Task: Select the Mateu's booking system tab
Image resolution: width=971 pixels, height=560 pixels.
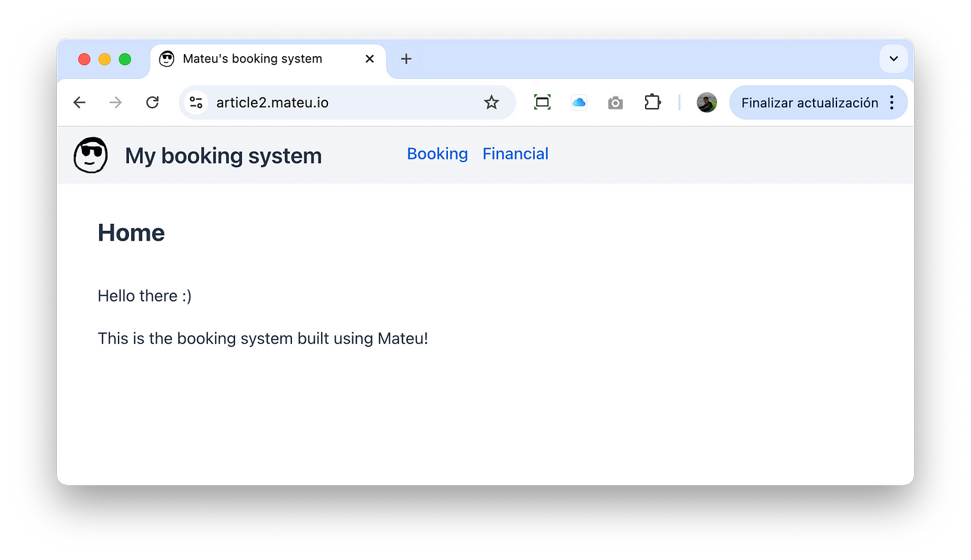Action: [x=268, y=59]
